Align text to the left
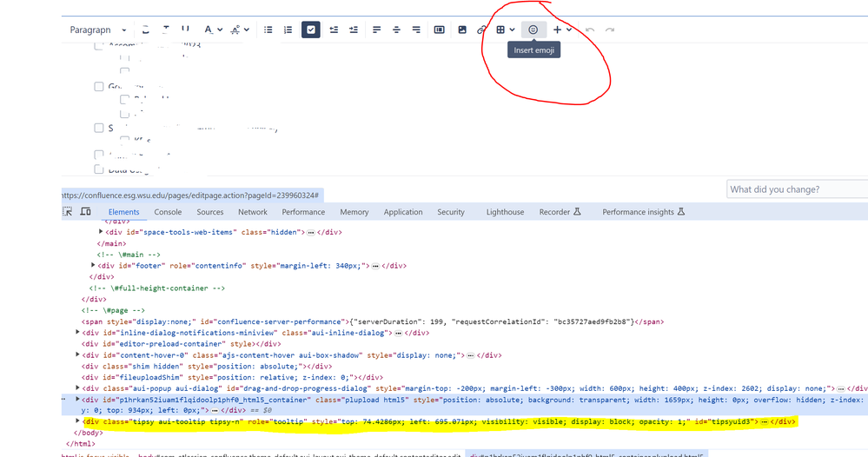The height and width of the screenshot is (457, 868). point(376,30)
